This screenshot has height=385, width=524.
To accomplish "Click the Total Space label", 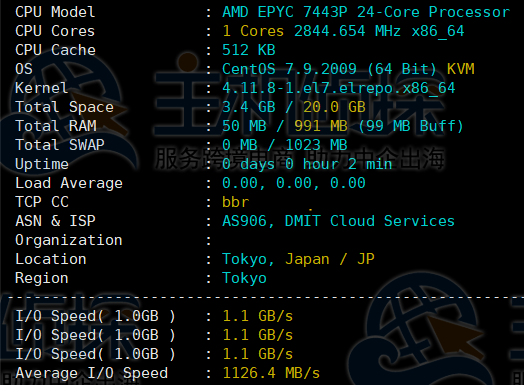I will pyautogui.click(x=64, y=107).
